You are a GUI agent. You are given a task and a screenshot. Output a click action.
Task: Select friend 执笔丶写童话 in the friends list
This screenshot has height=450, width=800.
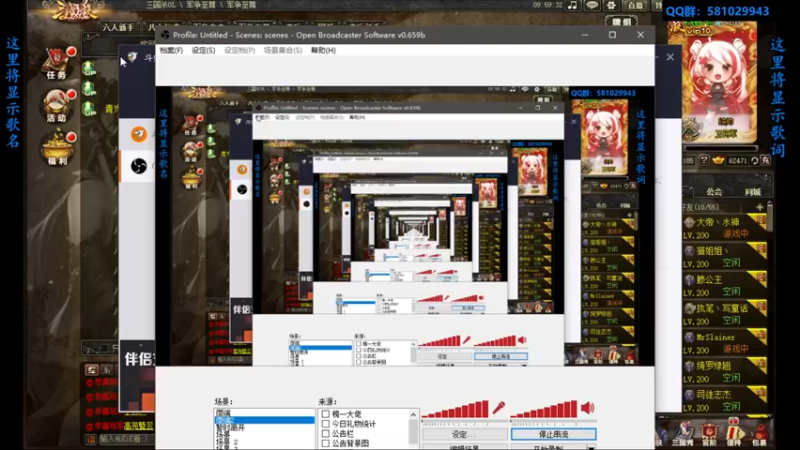click(x=724, y=314)
